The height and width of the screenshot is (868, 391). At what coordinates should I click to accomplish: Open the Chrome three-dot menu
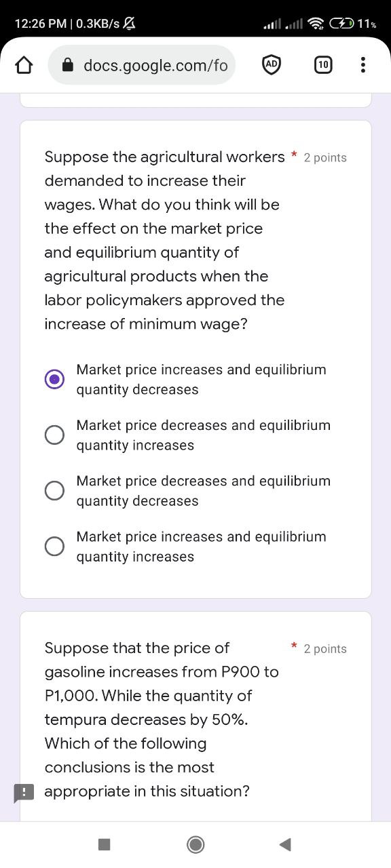[364, 64]
